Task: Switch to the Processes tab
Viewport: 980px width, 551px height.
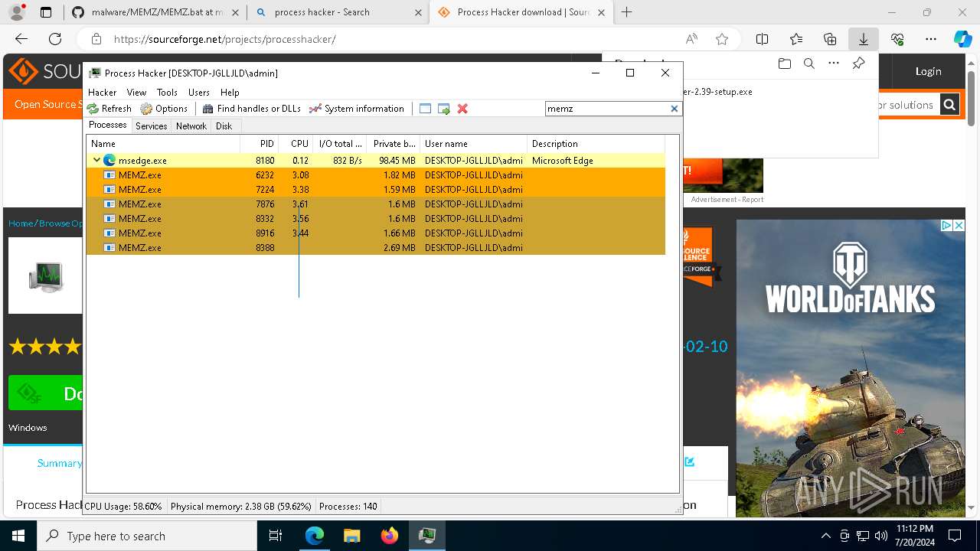Action: (108, 126)
